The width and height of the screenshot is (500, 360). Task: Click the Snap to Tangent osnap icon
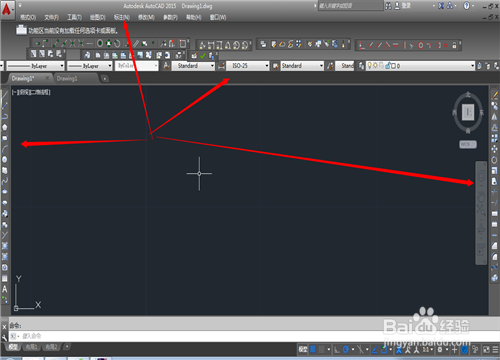(x=117, y=43)
